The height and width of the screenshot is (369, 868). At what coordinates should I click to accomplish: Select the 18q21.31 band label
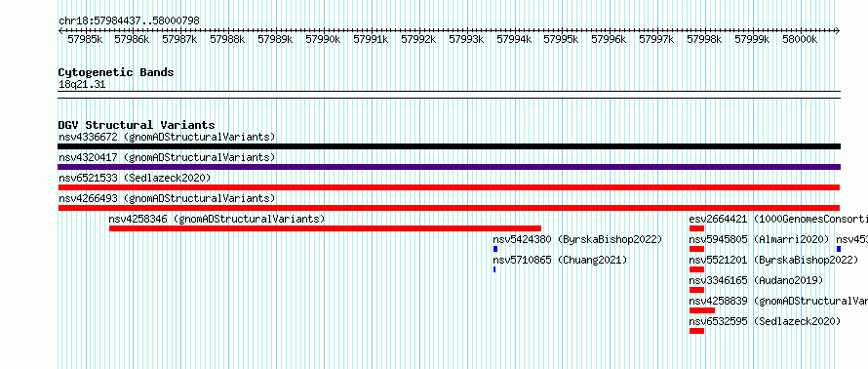coord(82,85)
